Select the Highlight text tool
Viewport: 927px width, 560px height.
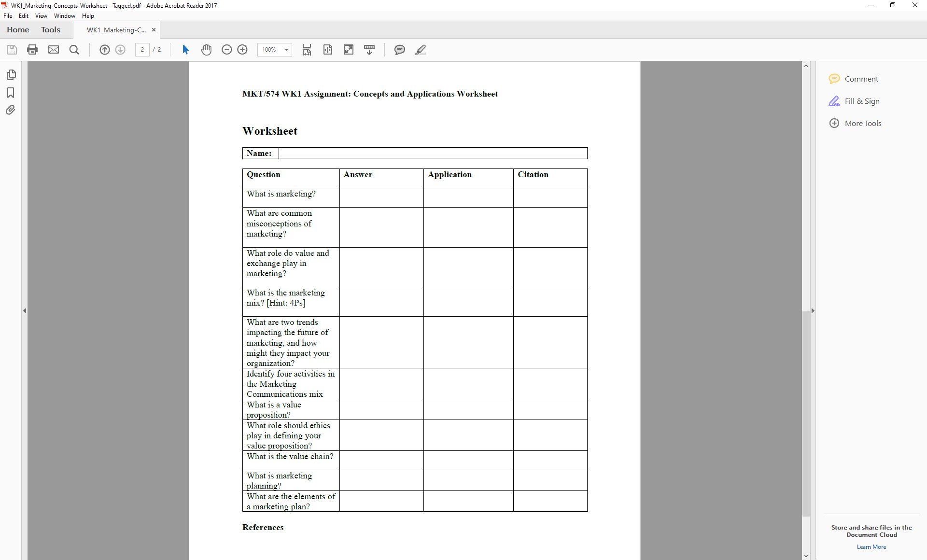point(421,50)
